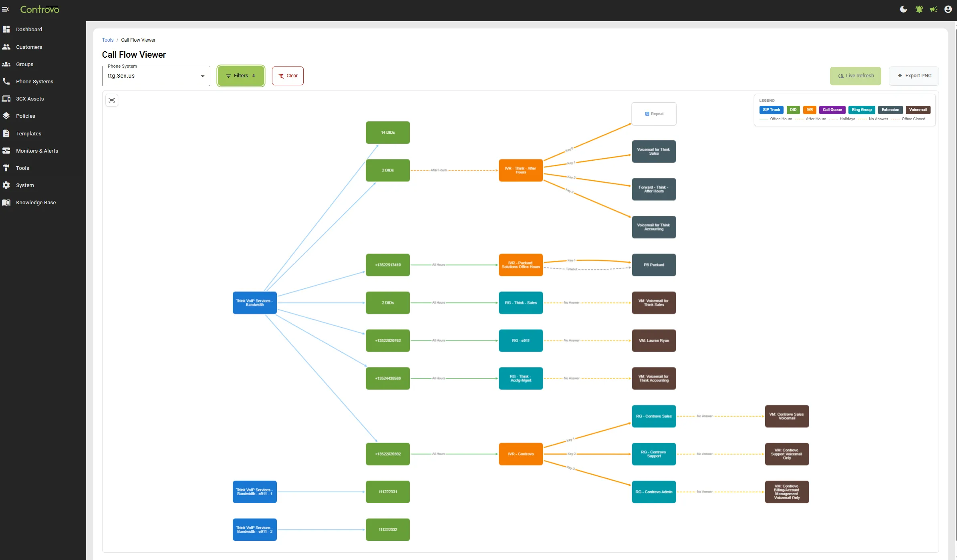Open the Tools breadcrumb link

click(x=107, y=40)
